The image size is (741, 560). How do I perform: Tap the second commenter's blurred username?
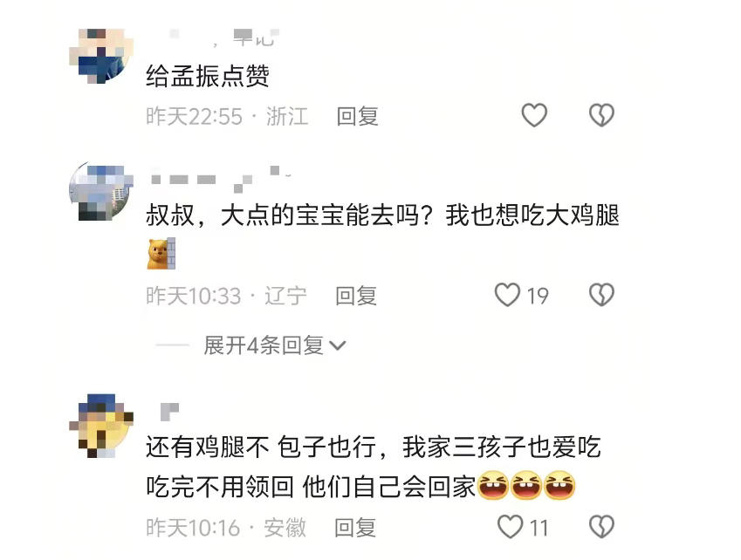(x=221, y=179)
